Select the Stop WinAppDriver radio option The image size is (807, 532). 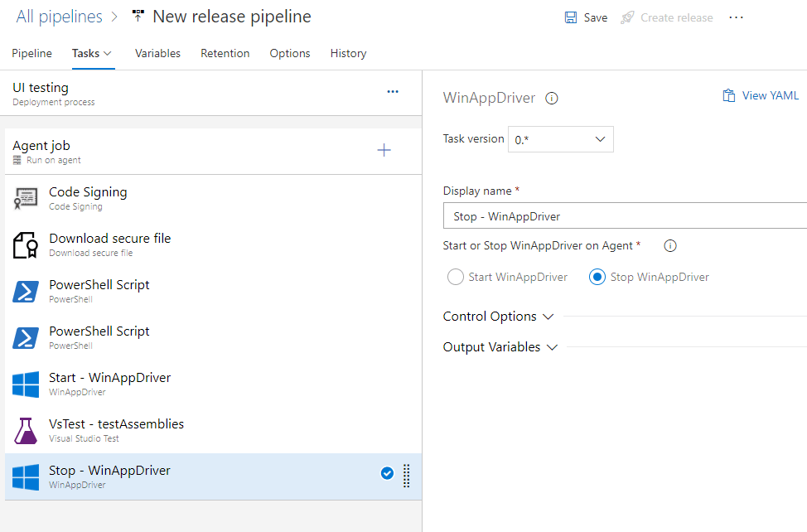[597, 278]
